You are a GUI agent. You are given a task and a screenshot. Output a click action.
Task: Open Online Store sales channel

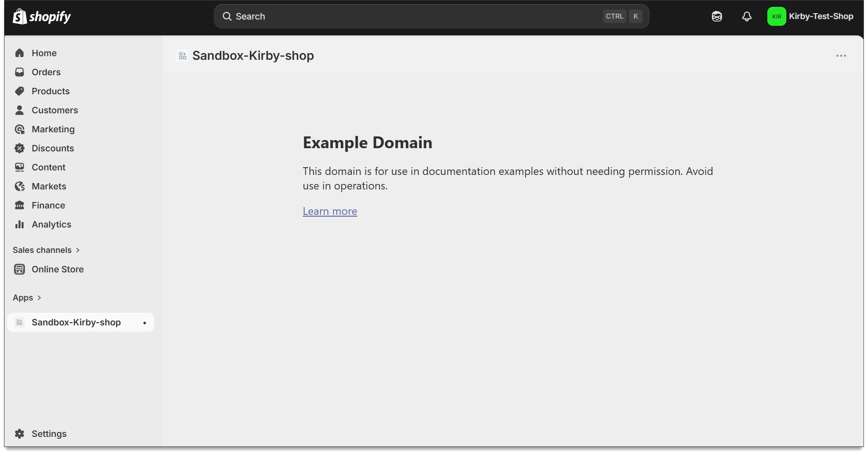coord(81,269)
